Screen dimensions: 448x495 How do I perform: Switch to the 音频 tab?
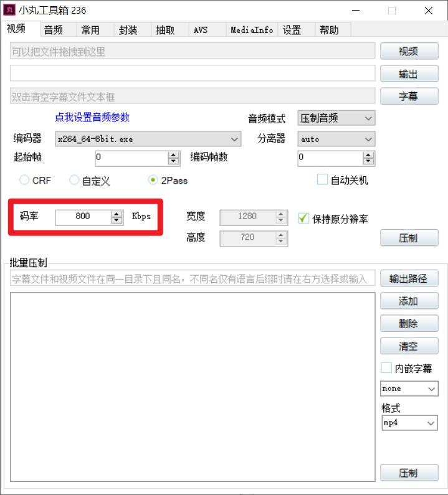click(x=54, y=30)
